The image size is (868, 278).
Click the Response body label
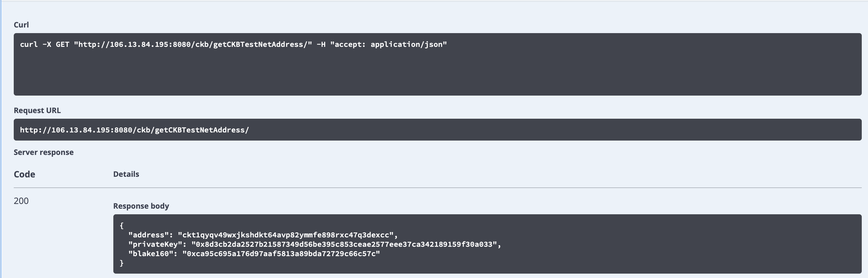tap(141, 206)
